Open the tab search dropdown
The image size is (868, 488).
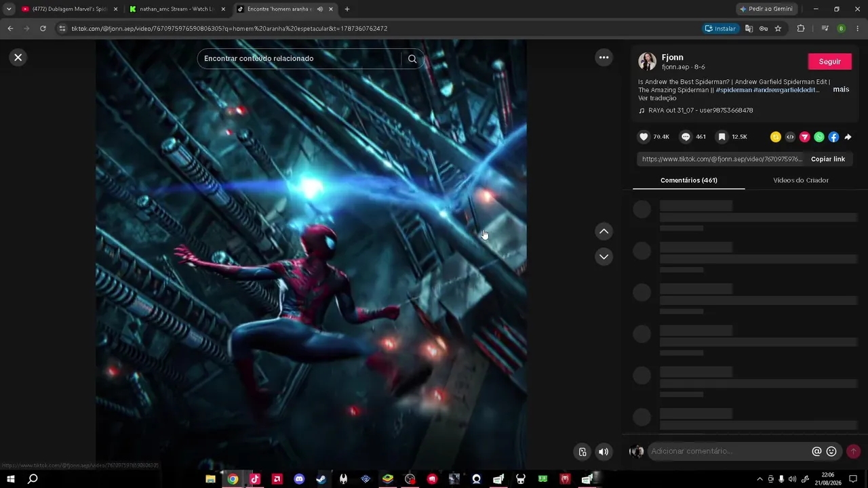[9, 9]
